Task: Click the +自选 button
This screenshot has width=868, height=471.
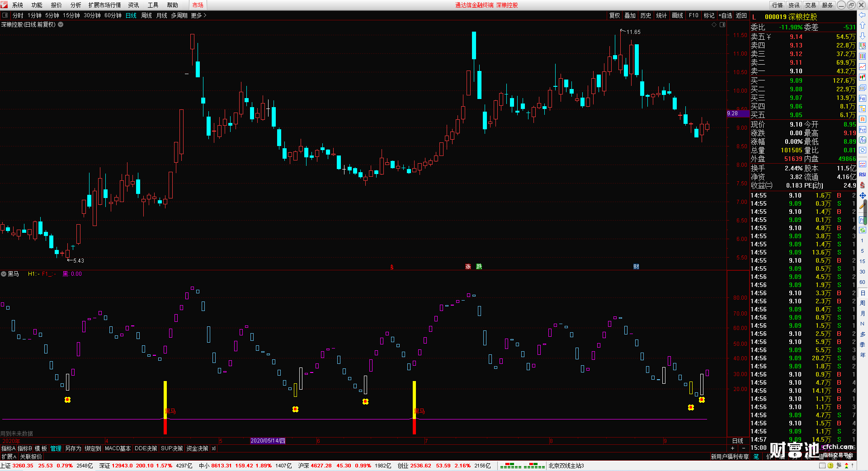Action: [725, 15]
